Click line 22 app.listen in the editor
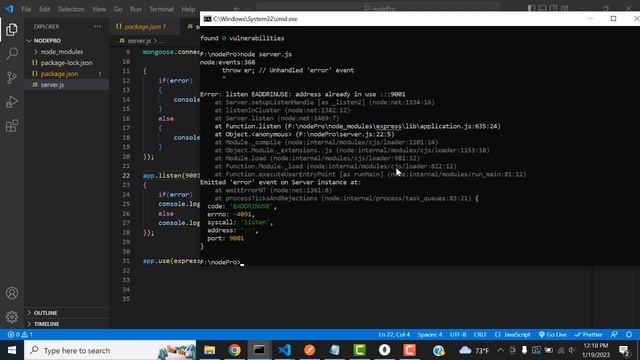Image resolution: width=640 pixels, height=360 pixels. 171,176
